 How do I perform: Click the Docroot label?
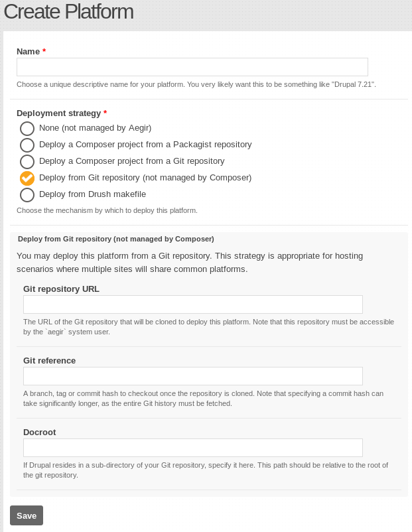pyautogui.click(x=39, y=432)
